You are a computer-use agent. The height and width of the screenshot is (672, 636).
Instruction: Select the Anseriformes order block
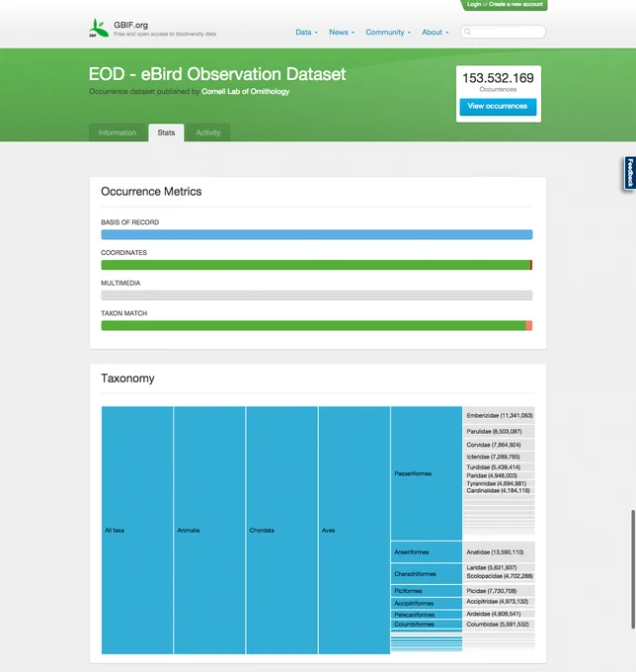(x=427, y=552)
